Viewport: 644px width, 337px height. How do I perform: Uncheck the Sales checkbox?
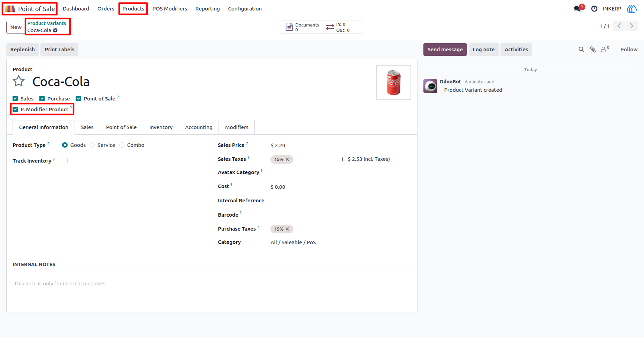(15, 99)
